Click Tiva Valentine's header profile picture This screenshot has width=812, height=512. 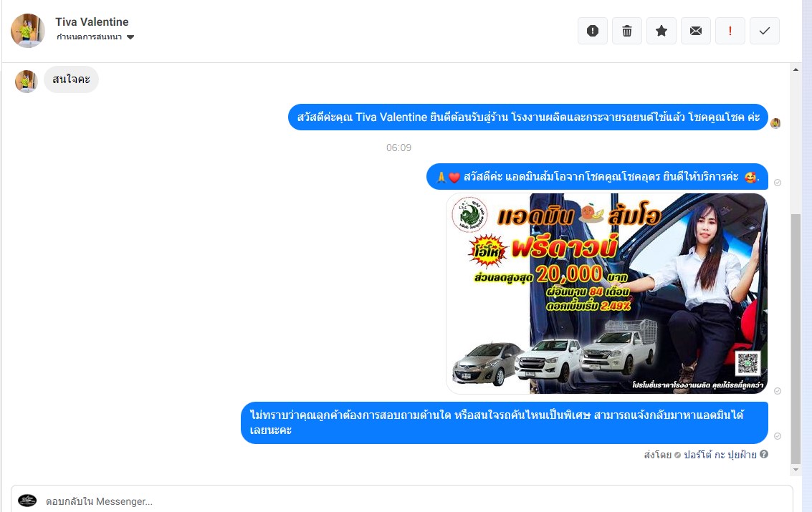[27, 31]
